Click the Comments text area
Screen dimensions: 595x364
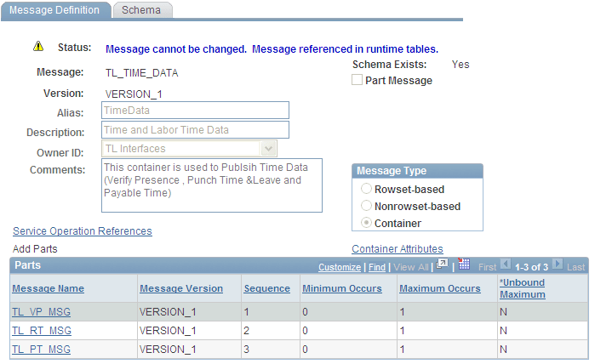[212, 185]
